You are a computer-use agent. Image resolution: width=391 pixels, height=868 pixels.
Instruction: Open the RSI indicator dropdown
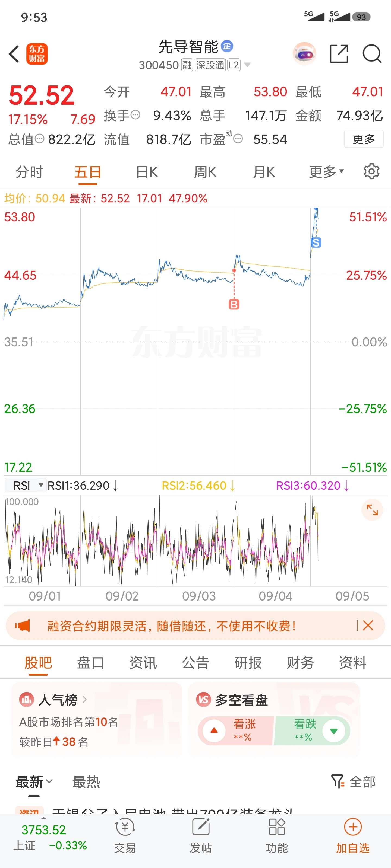[26, 485]
